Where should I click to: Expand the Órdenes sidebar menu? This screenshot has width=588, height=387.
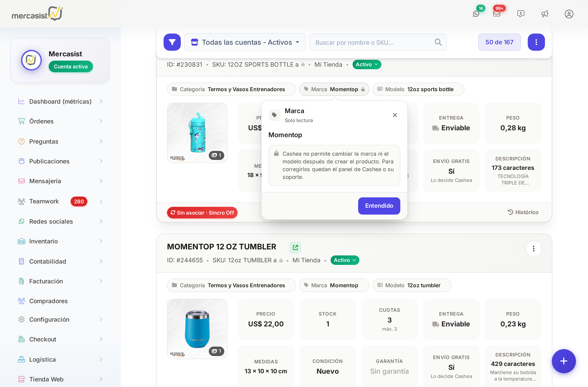60,121
